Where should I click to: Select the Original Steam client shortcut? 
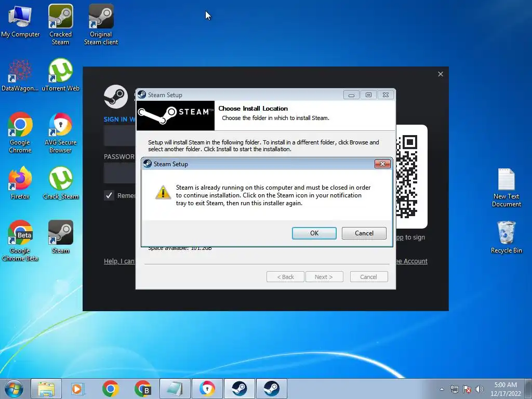click(101, 24)
